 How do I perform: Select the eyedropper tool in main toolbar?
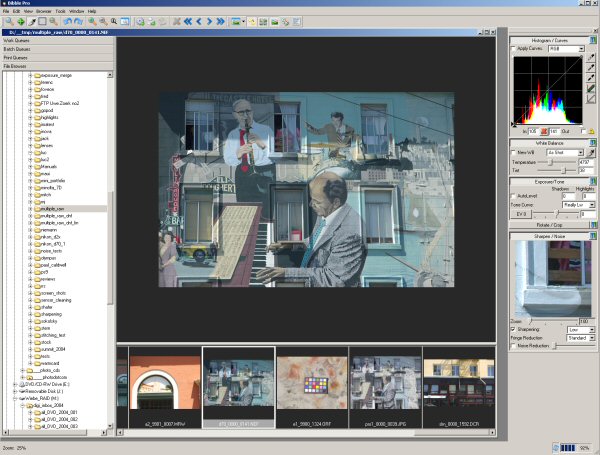[x=32, y=22]
